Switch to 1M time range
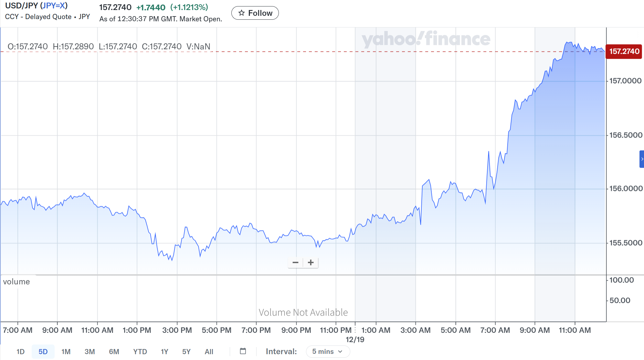This screenshot has height=360, width=644. pyautogui.click(x=66, y=352)
